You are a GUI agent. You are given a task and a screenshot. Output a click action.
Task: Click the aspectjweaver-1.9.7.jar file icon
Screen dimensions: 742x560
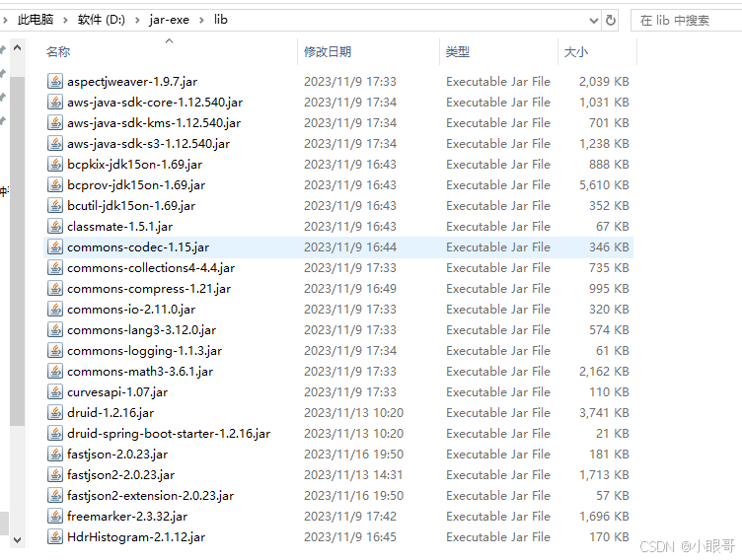(x=55, y=82)
